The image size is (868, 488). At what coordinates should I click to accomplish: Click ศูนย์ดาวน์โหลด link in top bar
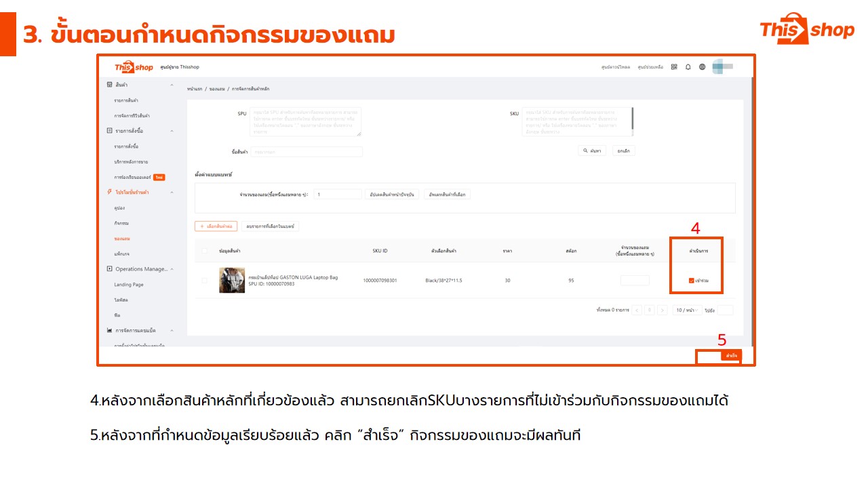[x=616, y=67]
